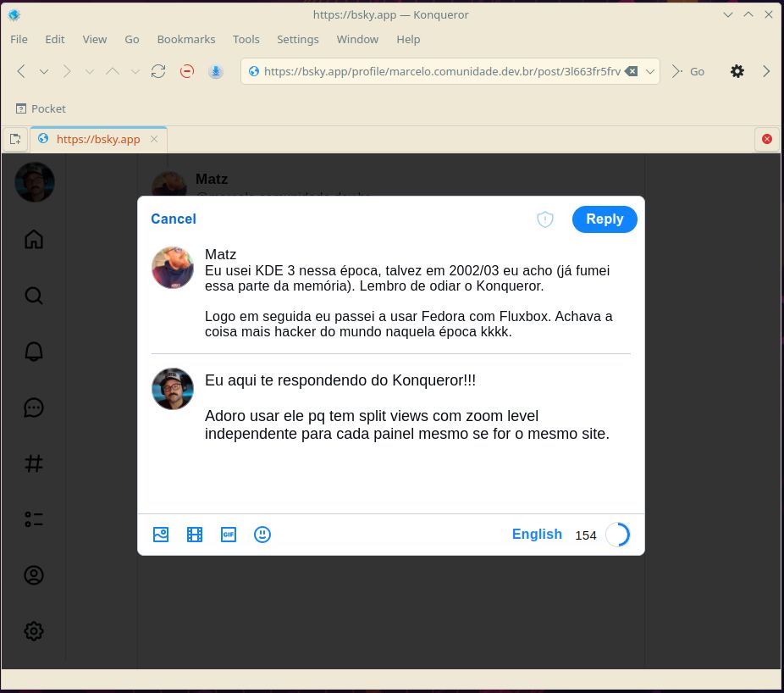784x693 pixels.
Task: Click the blue download toolbar icon
Action: [216, 71]
